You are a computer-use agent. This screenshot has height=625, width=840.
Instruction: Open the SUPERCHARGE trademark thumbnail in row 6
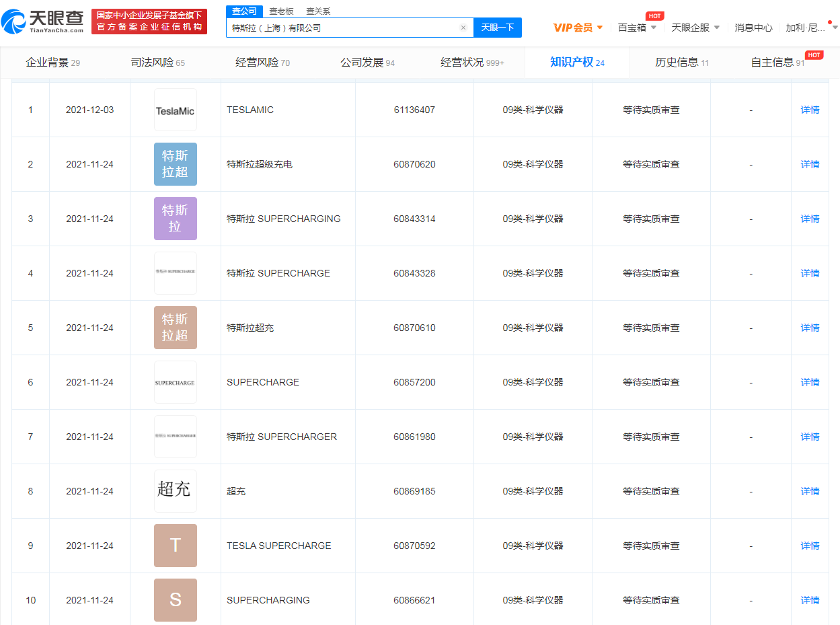tap(176, 382)
